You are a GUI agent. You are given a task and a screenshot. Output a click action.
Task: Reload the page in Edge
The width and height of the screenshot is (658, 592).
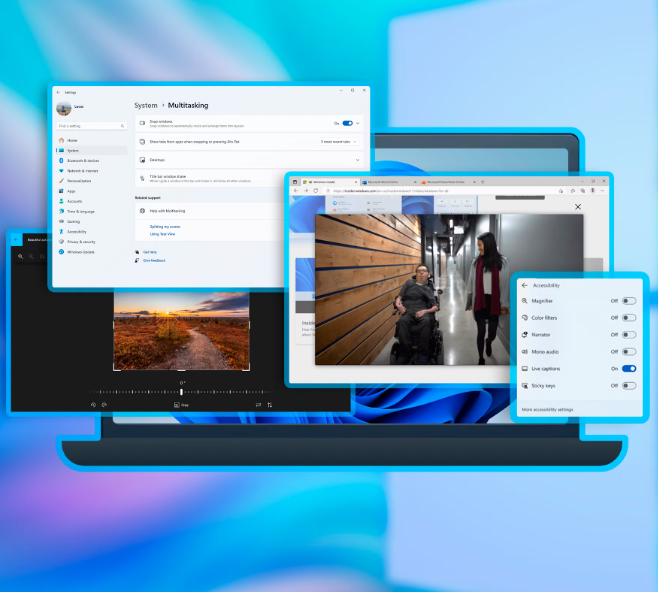(316, 190)
